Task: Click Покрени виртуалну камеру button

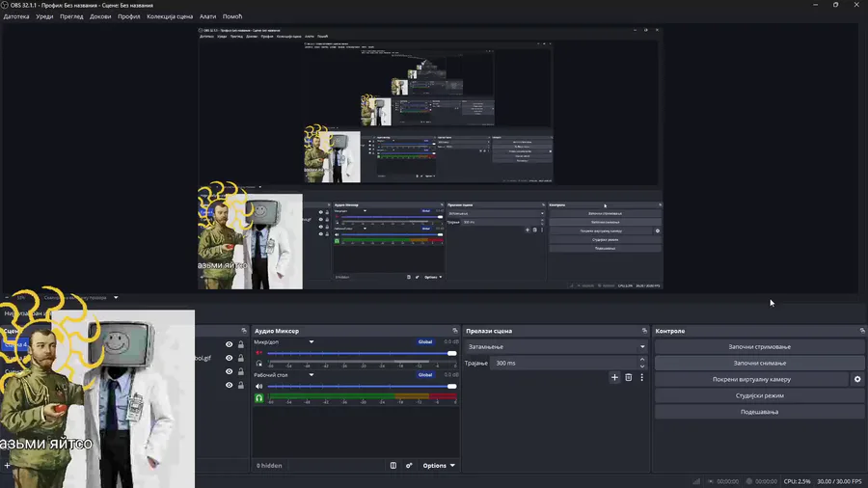Action: 751,380
